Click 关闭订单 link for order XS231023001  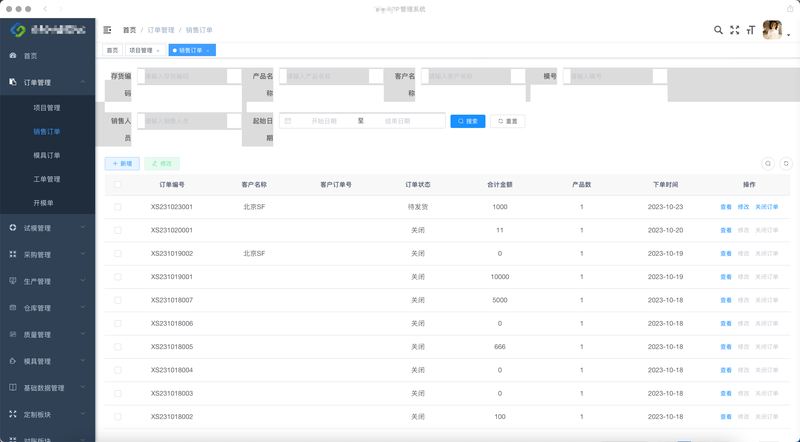coord(767,207)
